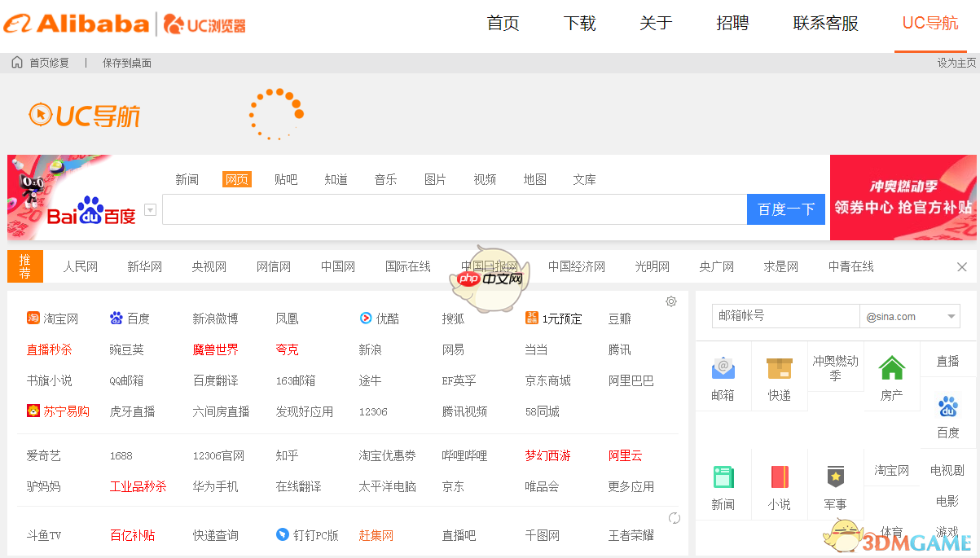
Task: Open the 新闻 news icon
Action: tap(723, 477)
